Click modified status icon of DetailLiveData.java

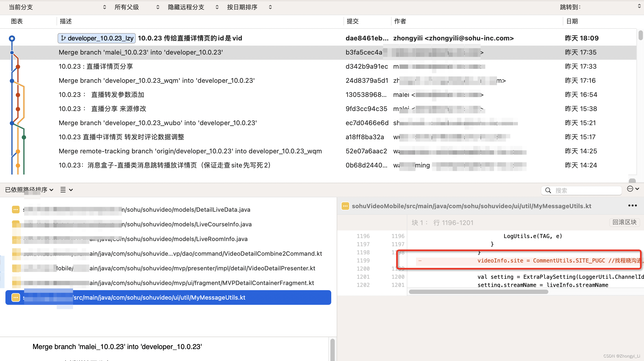coord(16,210)
